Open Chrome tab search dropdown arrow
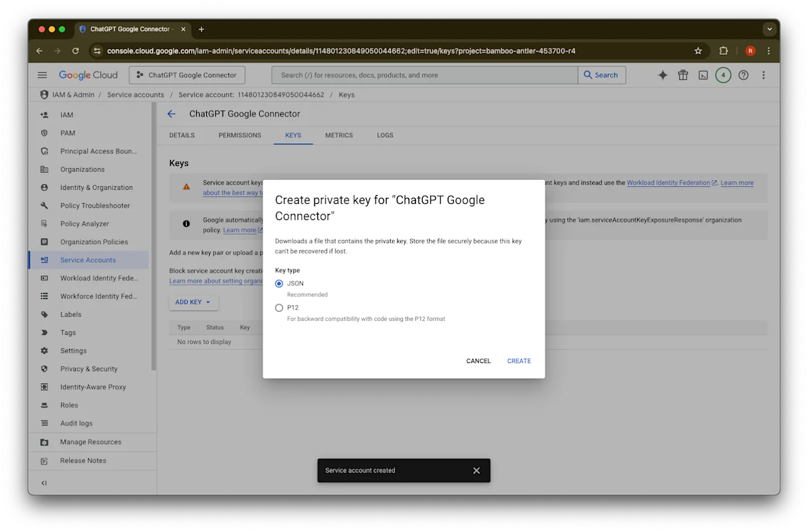The image size is (808, 532). (x=769, y=29)
